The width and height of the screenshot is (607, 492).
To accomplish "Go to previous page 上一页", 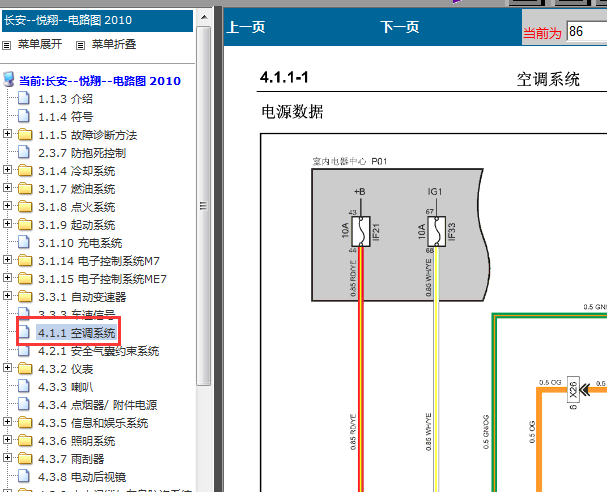I will [246, 27].
